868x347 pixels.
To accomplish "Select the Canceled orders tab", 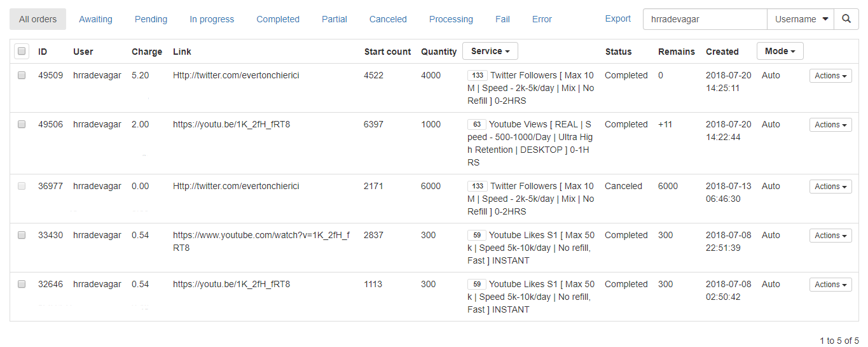I will 388,19.
